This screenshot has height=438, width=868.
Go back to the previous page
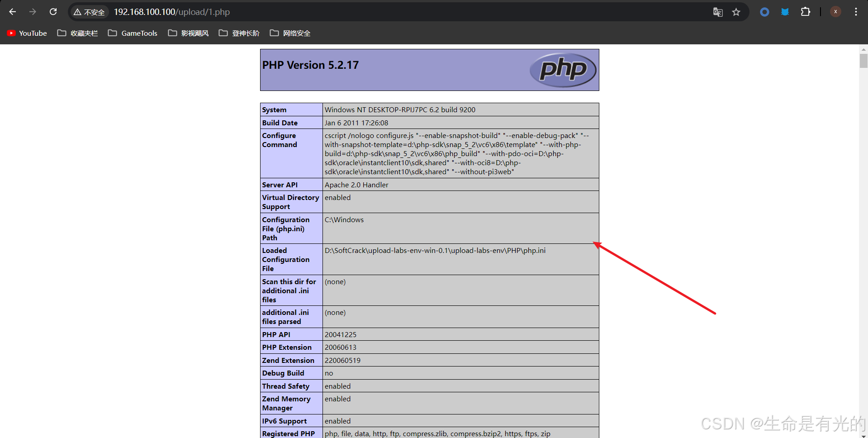pos(13,12)
